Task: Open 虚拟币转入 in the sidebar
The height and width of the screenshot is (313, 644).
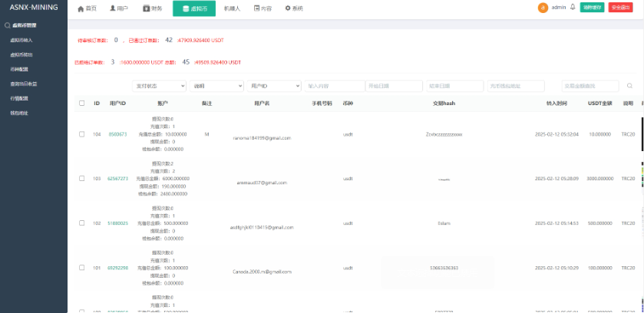Action: click(21, 40)
